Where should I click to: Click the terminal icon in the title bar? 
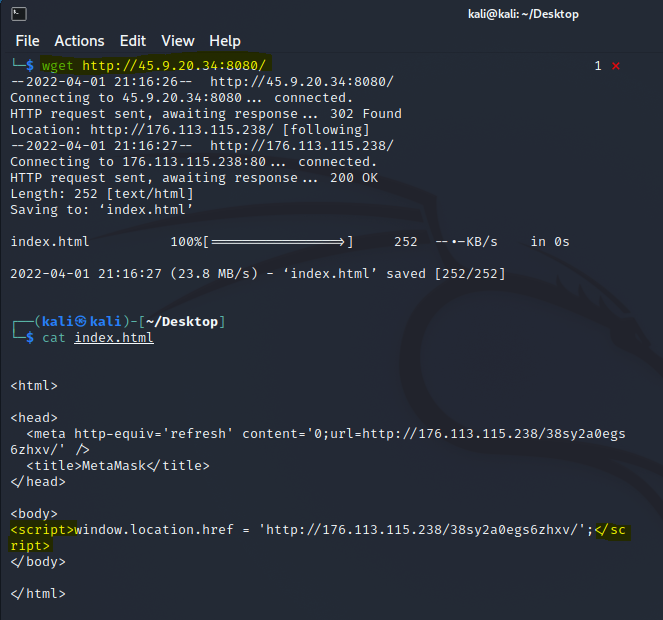(19, 14)
